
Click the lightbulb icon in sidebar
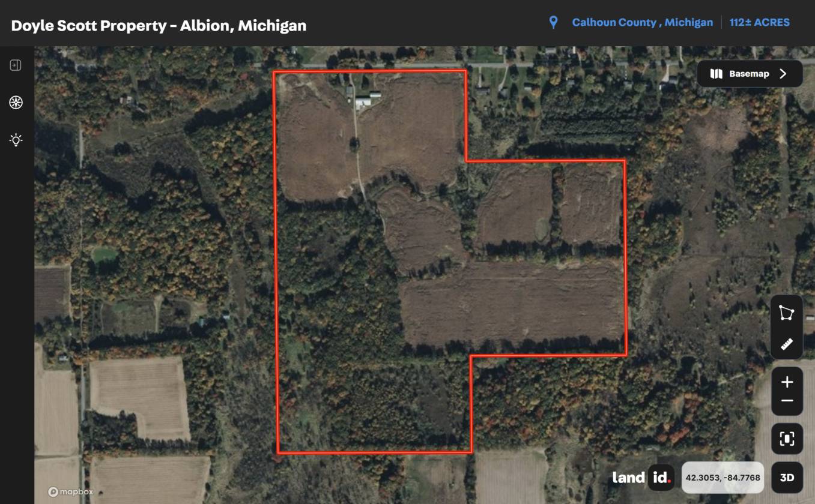click(x=16, y=140)
